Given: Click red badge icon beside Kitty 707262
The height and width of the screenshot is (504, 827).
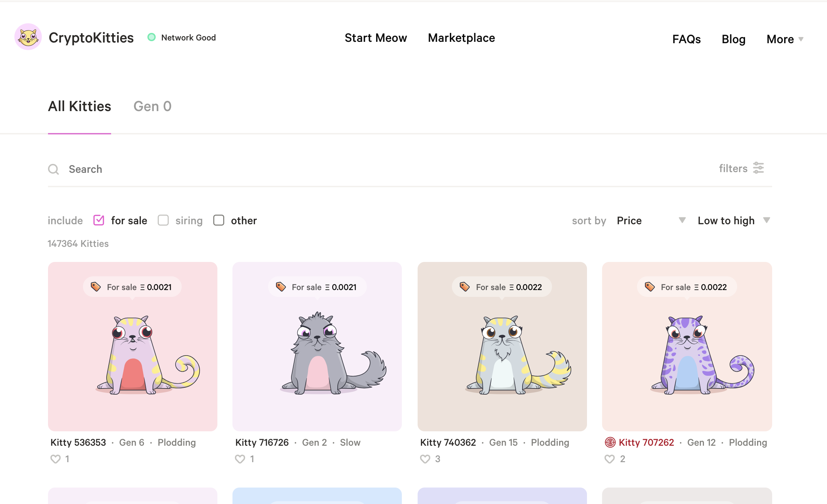Looking at the screenshot, I should pos(610,442).
